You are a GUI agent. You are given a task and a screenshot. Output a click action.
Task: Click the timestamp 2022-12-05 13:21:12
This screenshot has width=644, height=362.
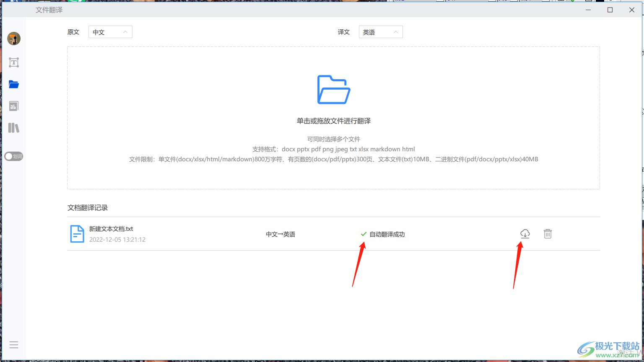tap(117, 240)
